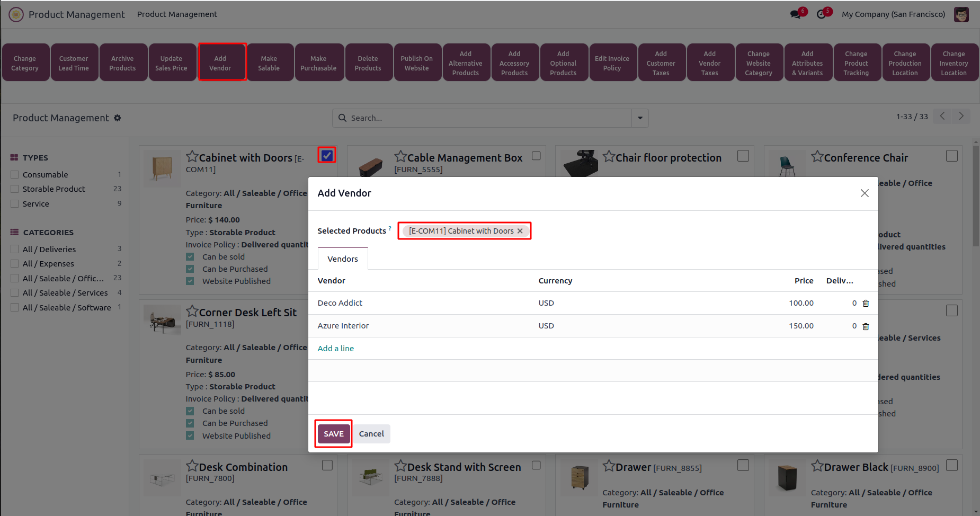This screenshot has width=980, height=516.
Task: Star Corner Desk Left Sit as favorite
Action: click(x=192, y=312)
